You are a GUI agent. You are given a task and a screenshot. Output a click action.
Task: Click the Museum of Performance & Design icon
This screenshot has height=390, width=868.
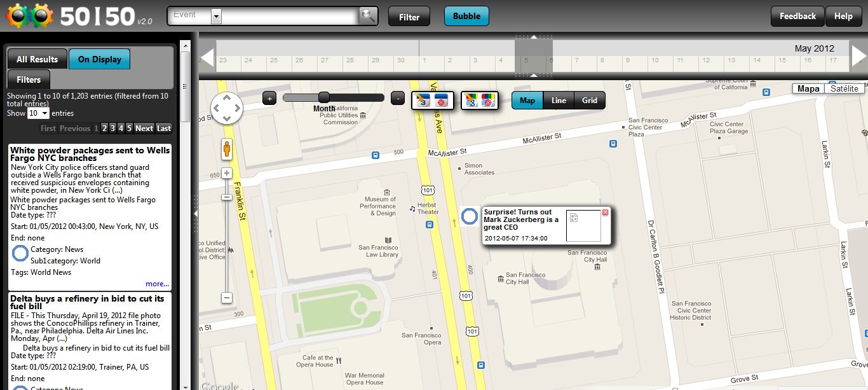point(386,192)
